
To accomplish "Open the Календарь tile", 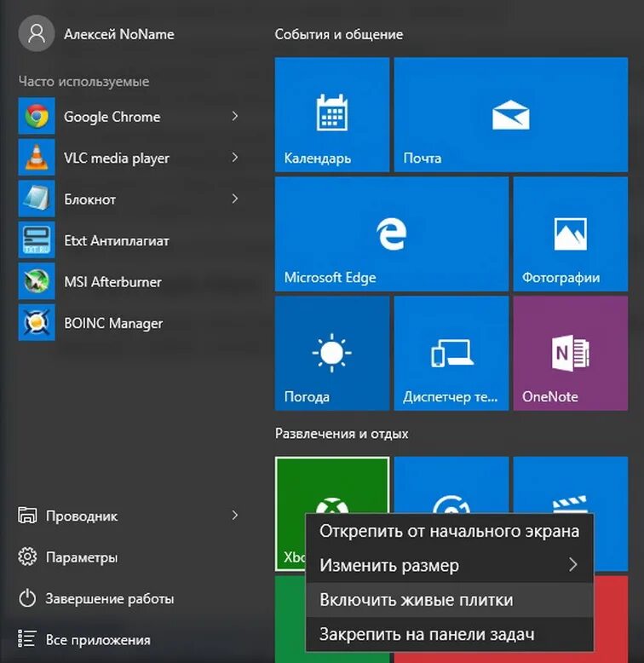I will click(332, 114).
